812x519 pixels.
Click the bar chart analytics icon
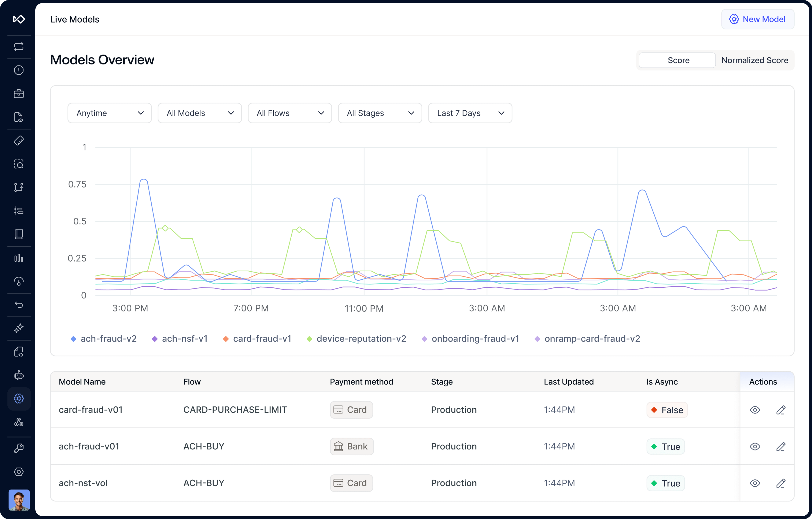19,258
